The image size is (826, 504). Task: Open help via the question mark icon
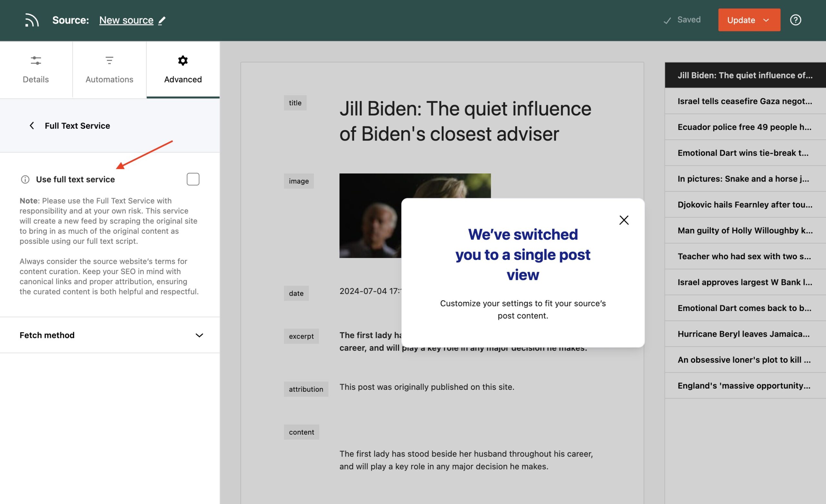pos(796,20)
